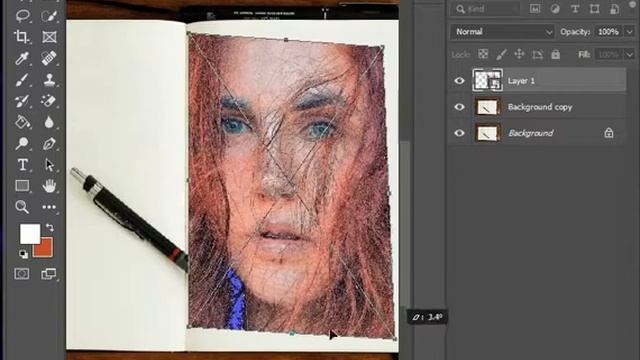Image resolution: width=640 pixels, height=360 pixels.
Task: Swap foreground and background colors
Action: (x=49, y=227)
